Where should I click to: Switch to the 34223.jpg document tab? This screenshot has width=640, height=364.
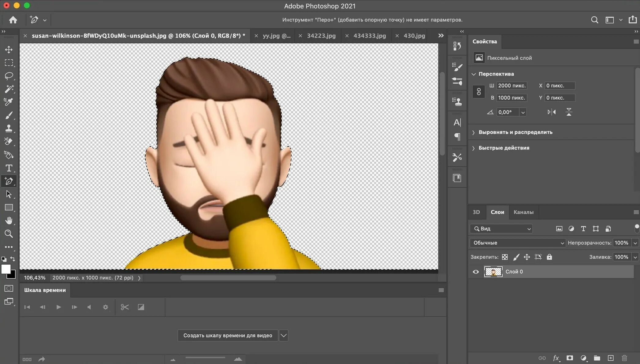tap(321, 36)
